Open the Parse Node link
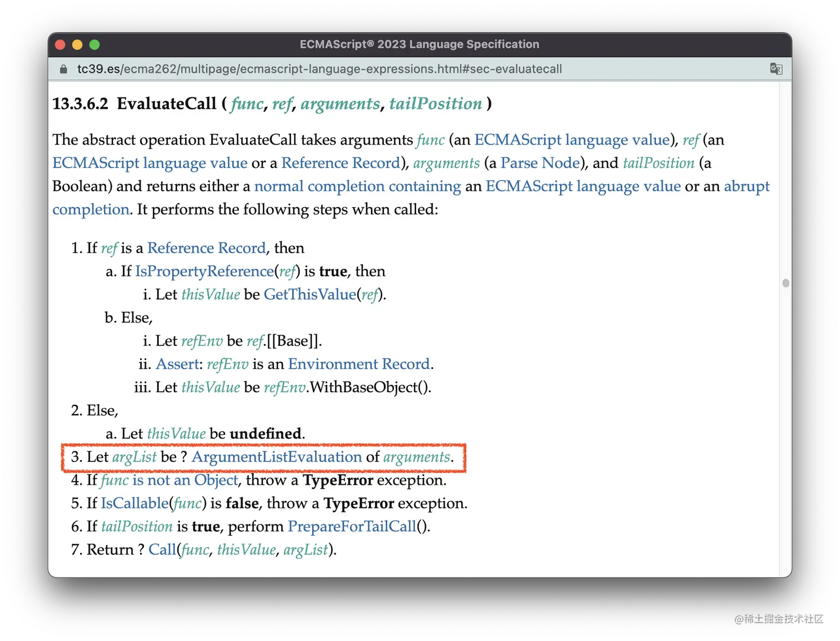The image size is (840, 641). [540, 163]
